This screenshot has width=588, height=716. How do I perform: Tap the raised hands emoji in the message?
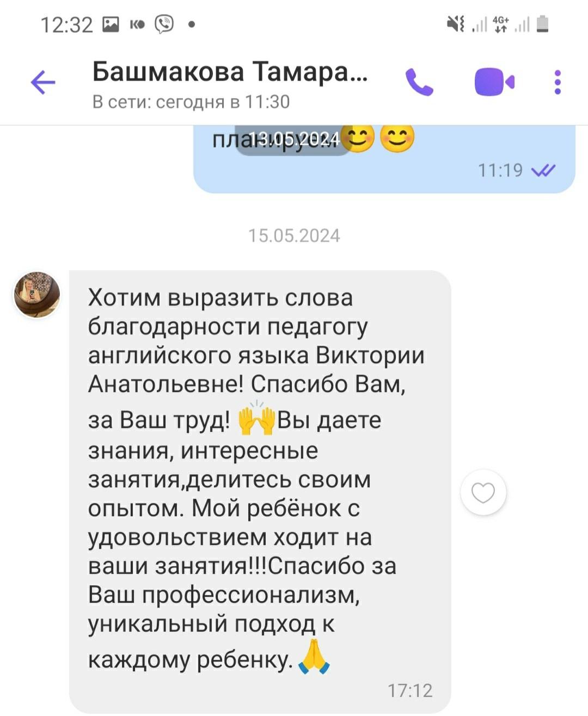pos(257,418)
